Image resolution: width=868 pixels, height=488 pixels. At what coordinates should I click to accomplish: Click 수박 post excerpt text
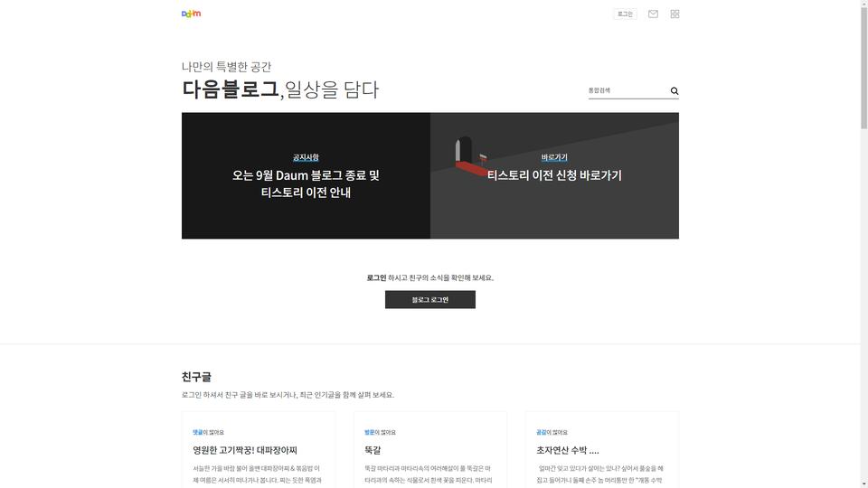tap(600, 474)
